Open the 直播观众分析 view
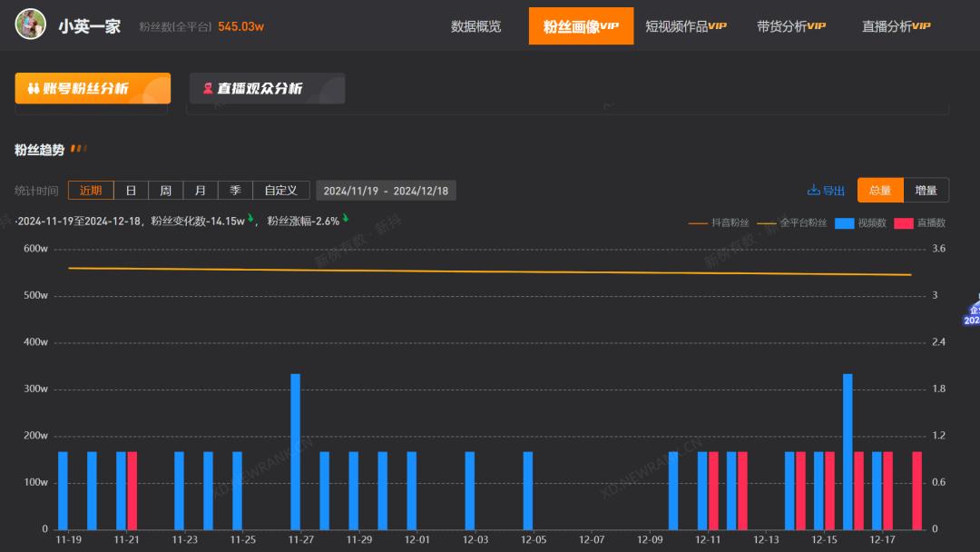This screenshot has width=980, height=552. pyautogui.click(x=267, y=89)
